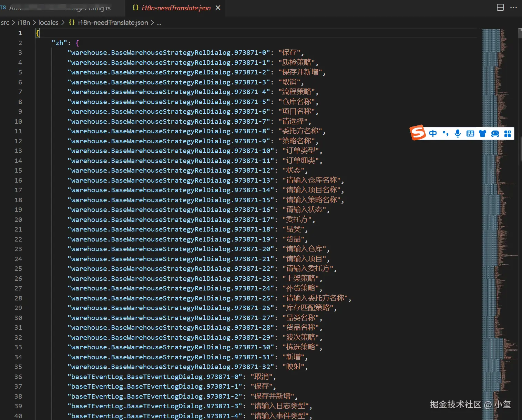This screenshot has height=420, width=522.
Task: Click the value "新增" on line 34
Action: point(294,357)
